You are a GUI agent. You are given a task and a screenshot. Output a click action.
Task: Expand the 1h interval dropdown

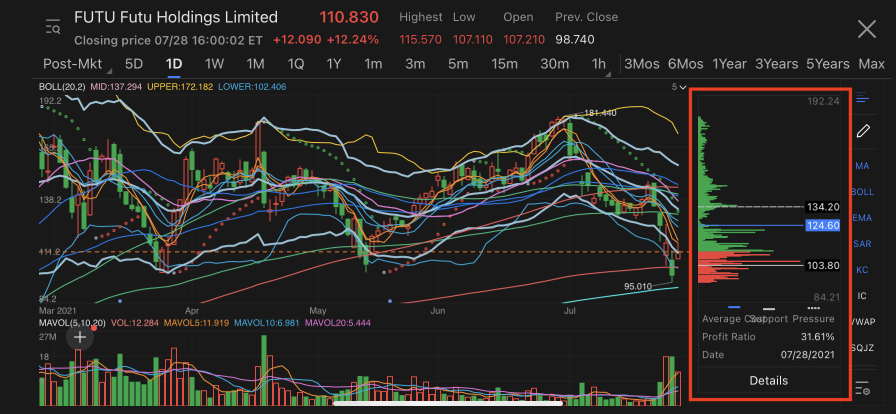point(599,64)
